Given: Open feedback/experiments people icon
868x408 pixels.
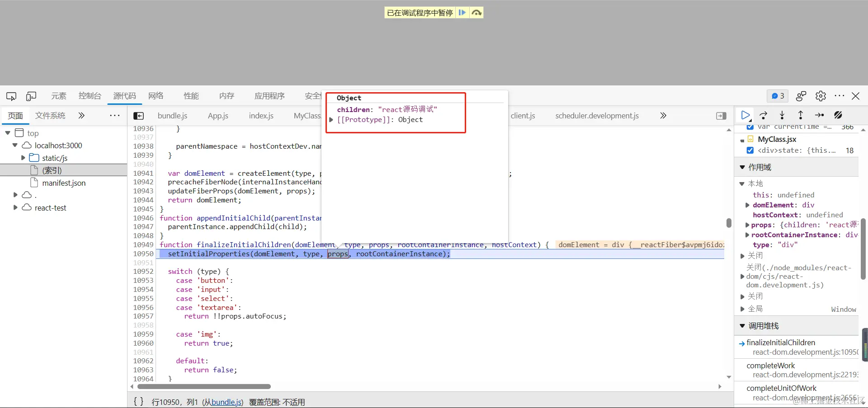Looking at the screenshot, I should coord(801,96).
